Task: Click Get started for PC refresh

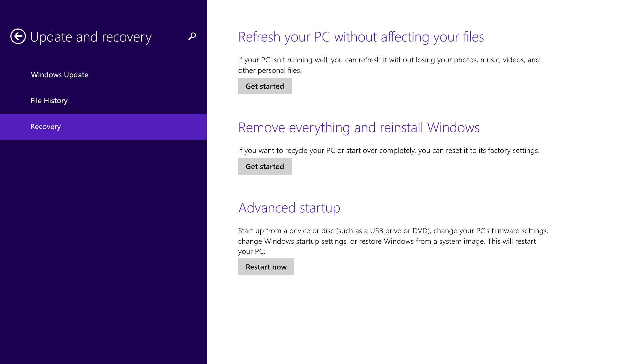Action: click(265, 86)
